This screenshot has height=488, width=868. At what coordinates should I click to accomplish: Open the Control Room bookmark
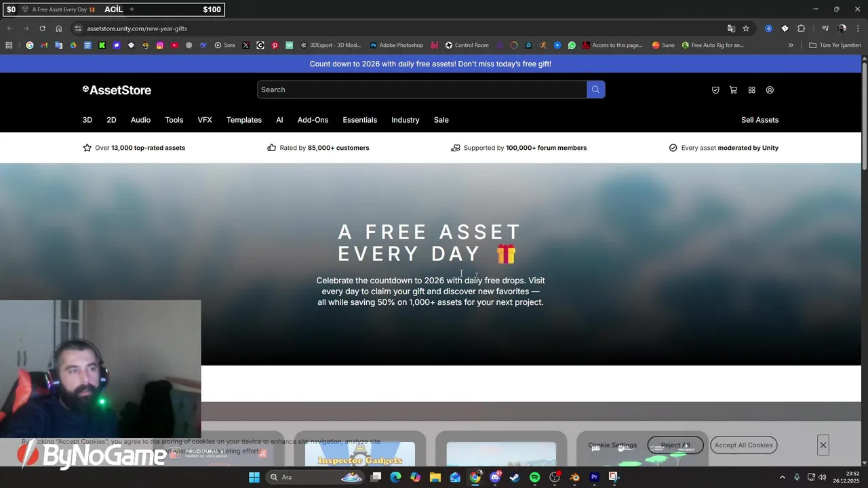tap(467, 45)
